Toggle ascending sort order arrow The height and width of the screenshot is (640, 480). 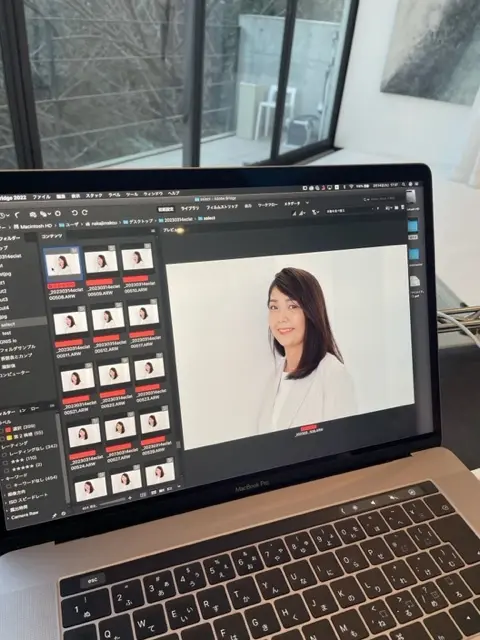(376, 208)
